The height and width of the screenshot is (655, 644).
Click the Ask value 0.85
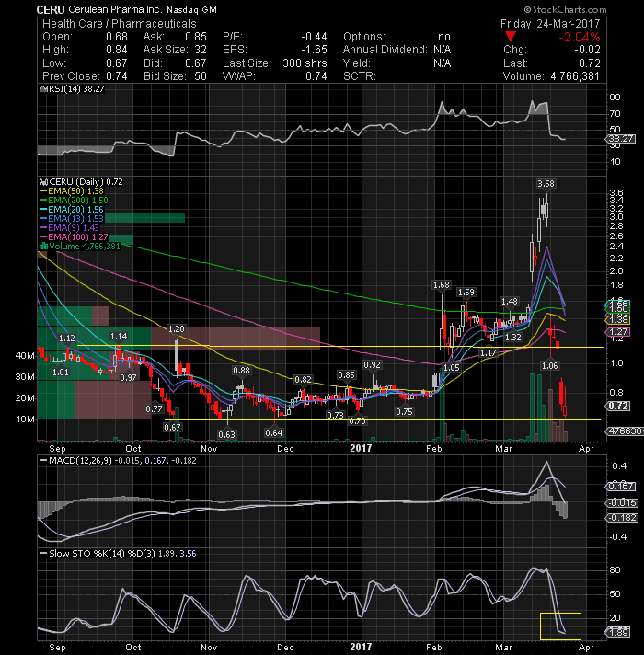point(195,37)
